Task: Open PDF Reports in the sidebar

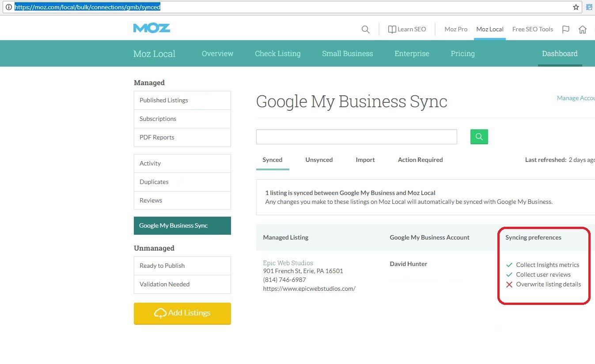Action: (182, 137)
